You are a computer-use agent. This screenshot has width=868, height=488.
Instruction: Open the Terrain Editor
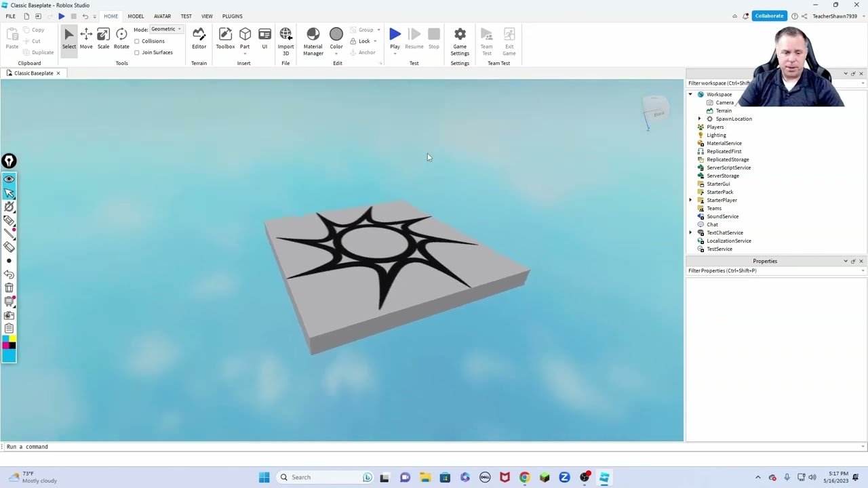(199, 39)
